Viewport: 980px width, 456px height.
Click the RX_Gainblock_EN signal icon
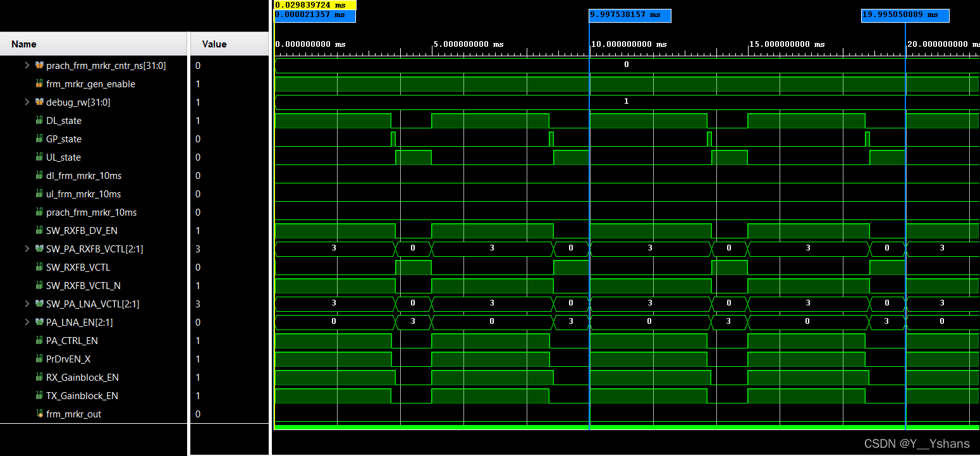click(x=39, y=377)
